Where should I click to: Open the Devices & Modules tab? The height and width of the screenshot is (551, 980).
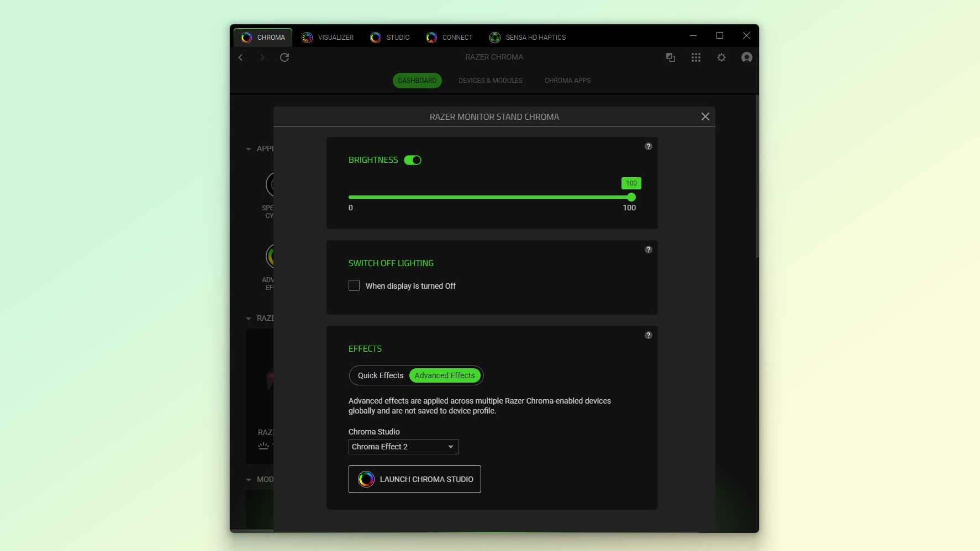click(490, 81)
